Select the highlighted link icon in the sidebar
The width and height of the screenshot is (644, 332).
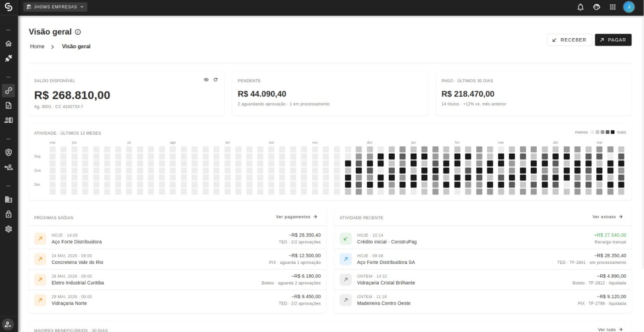[x=8, y=90]
